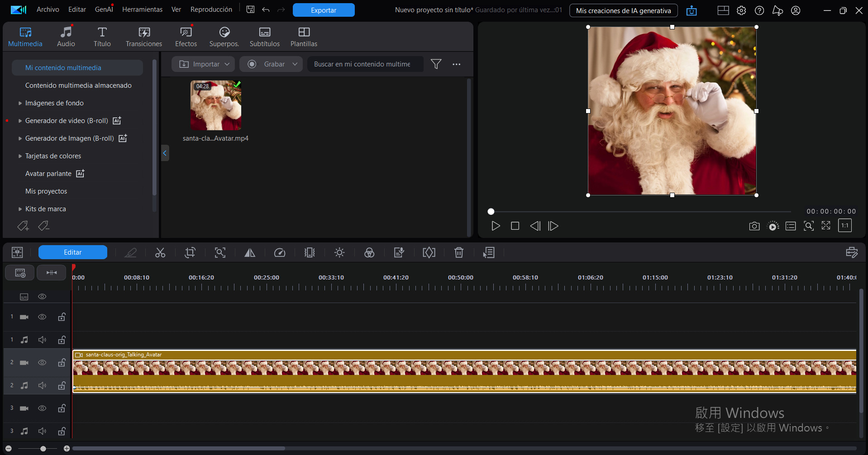Screen dimensions: 868x455
Task: Mute audio track 2 with the speaker icon
Action: (42, 385)
